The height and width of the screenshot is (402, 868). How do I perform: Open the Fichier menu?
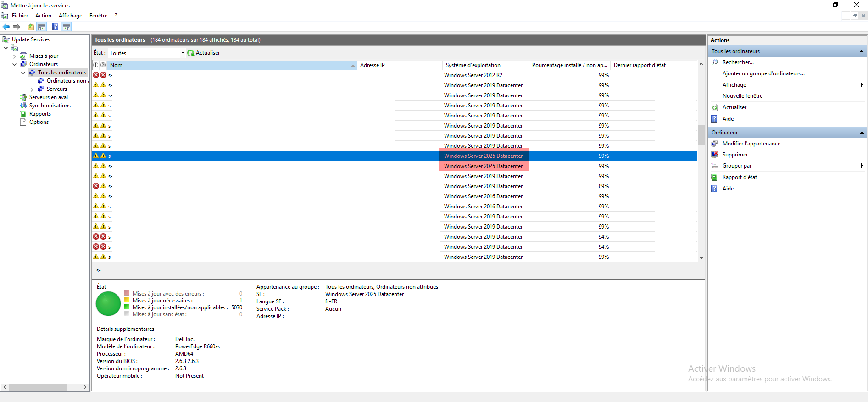click(20, 16)
